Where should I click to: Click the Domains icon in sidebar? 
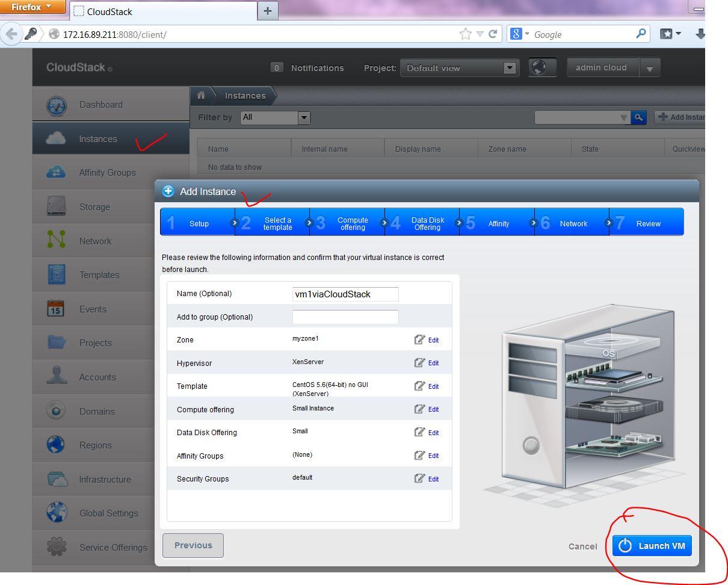pos(56,411)
